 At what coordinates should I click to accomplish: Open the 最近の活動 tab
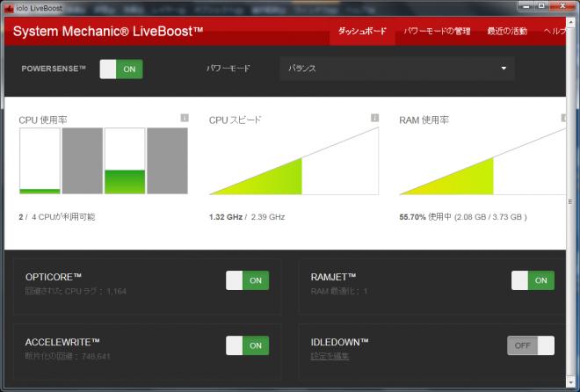pyautogui.click(x=507, y=31)
